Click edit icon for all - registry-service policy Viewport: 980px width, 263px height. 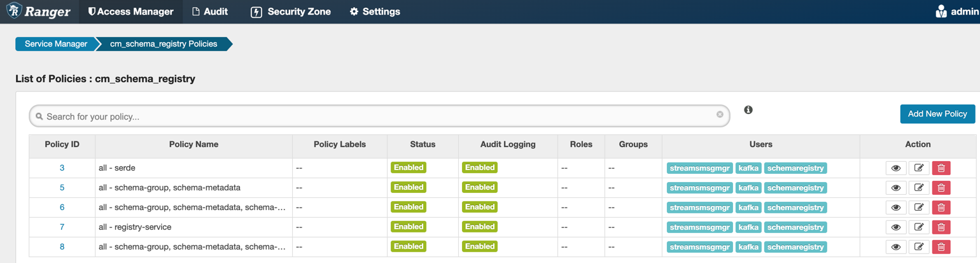(918, 227)
